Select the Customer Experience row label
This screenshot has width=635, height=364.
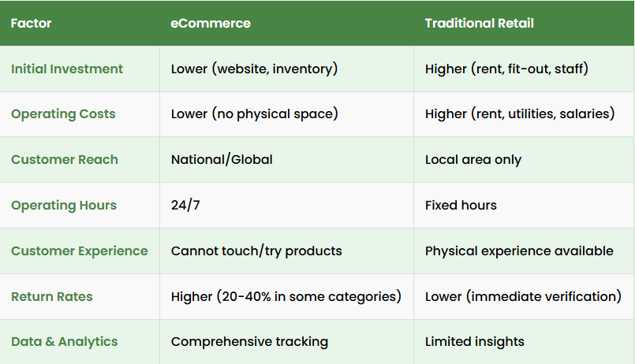tap(80, 251)
